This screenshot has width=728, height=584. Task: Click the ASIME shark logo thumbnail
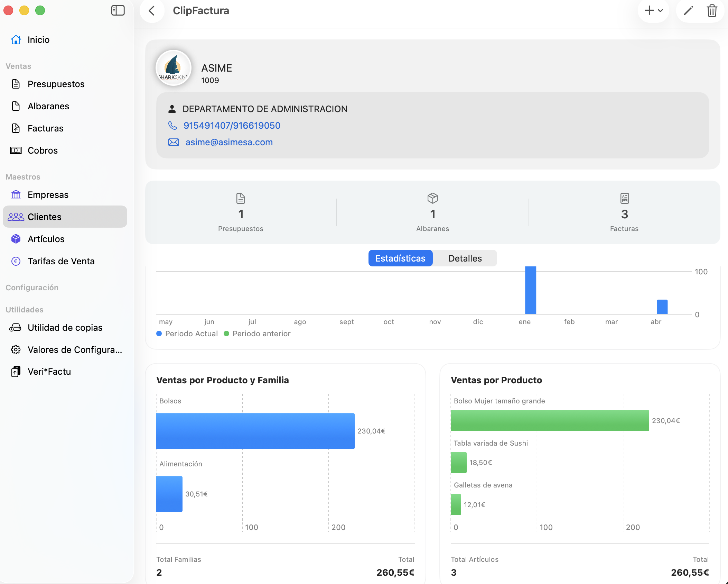[x=174, y=68]
